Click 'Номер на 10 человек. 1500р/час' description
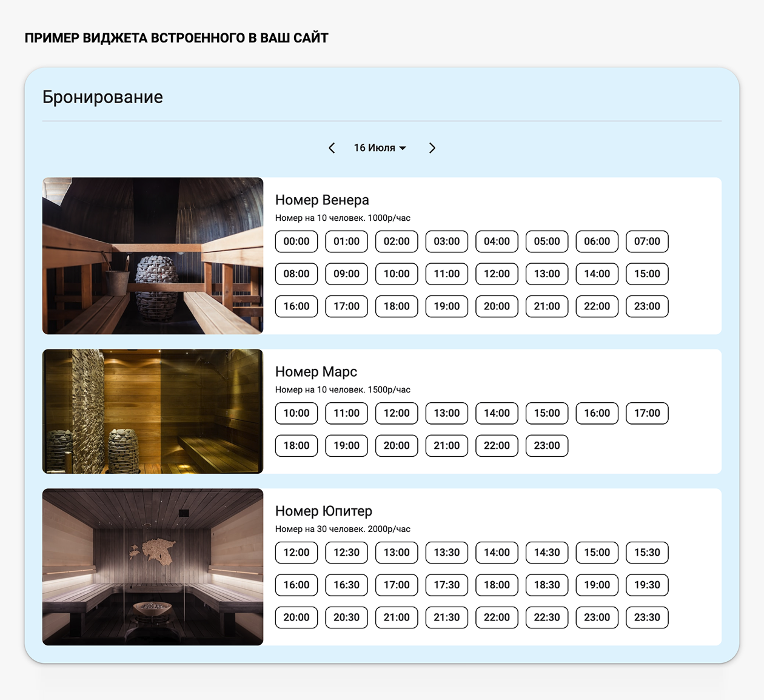The width and height of the screenshot is (764, 700). (343, 389)
